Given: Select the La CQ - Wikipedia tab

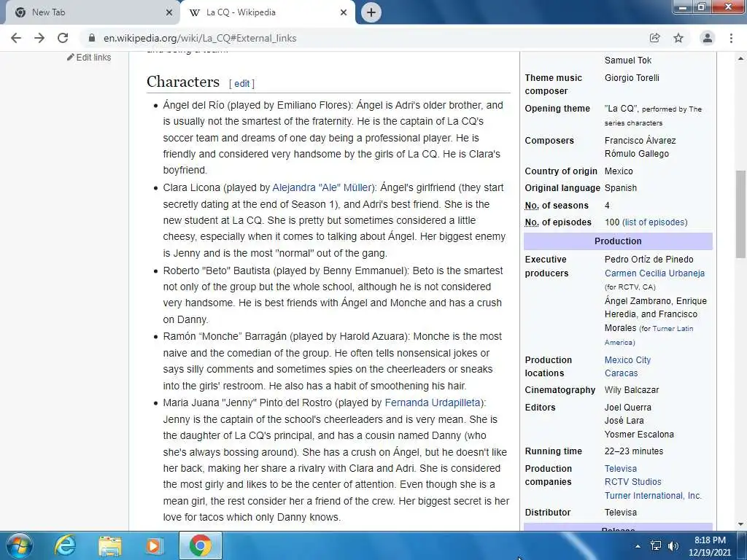Looking at the screenshot, I should click(x=267, y=12).
